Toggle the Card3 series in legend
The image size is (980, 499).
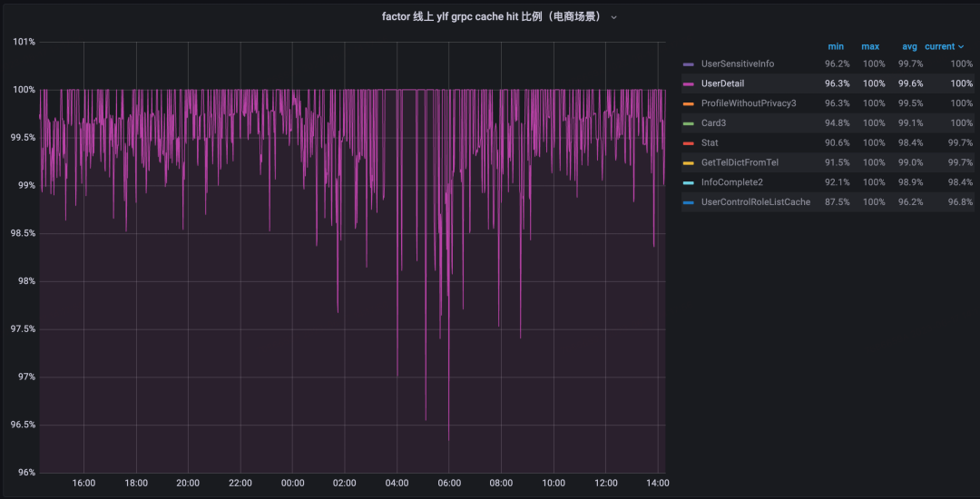pos(713,123)
